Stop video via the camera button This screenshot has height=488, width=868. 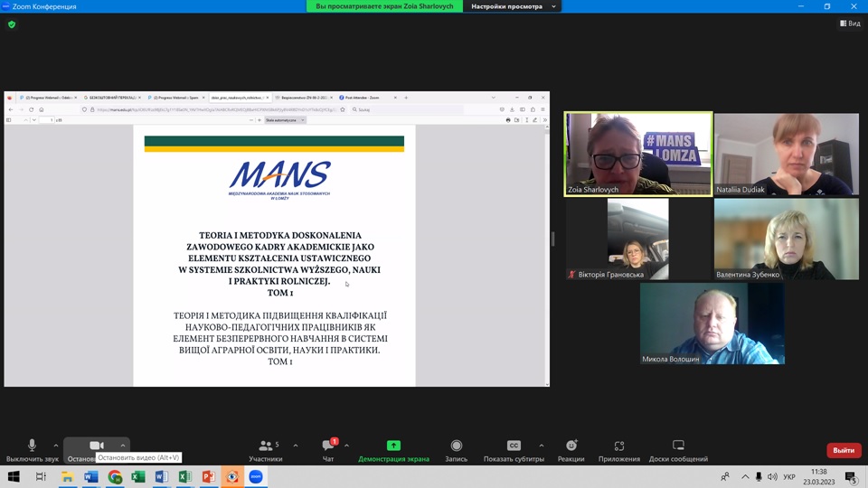coord(97,446)
